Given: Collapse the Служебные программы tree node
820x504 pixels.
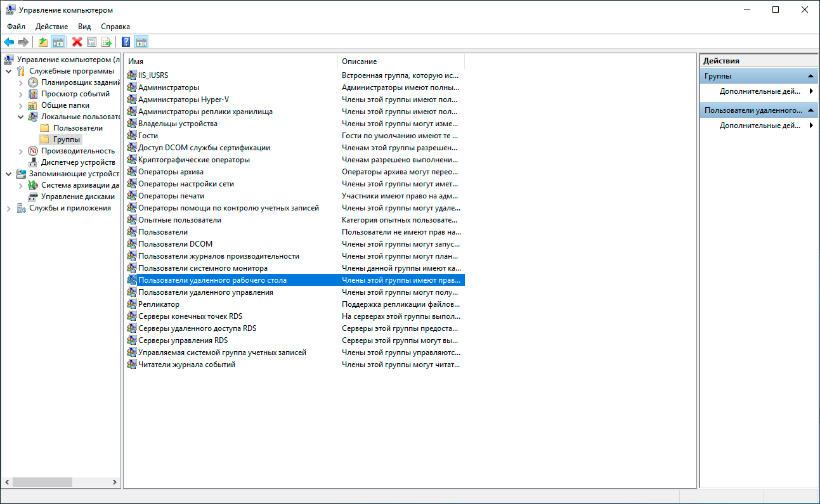Looking at the screenshot, I should 9,71.
